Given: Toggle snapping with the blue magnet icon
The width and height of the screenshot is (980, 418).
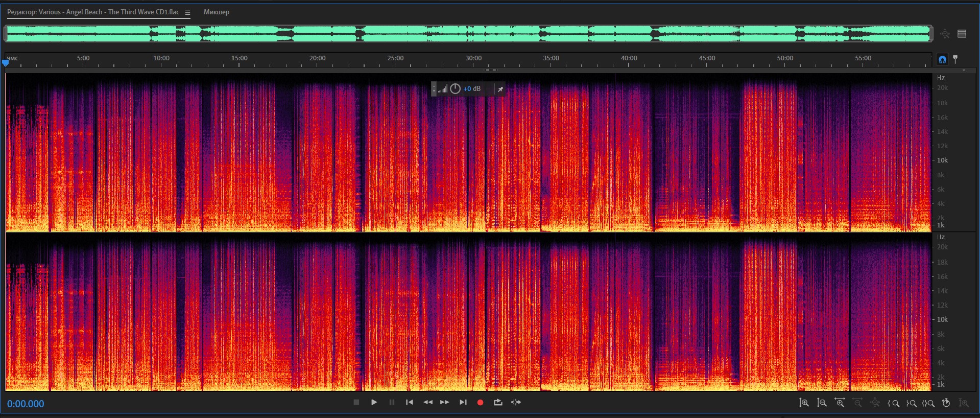Looking at the screenshot, I should pyautogui.click(x=942, y=60).
